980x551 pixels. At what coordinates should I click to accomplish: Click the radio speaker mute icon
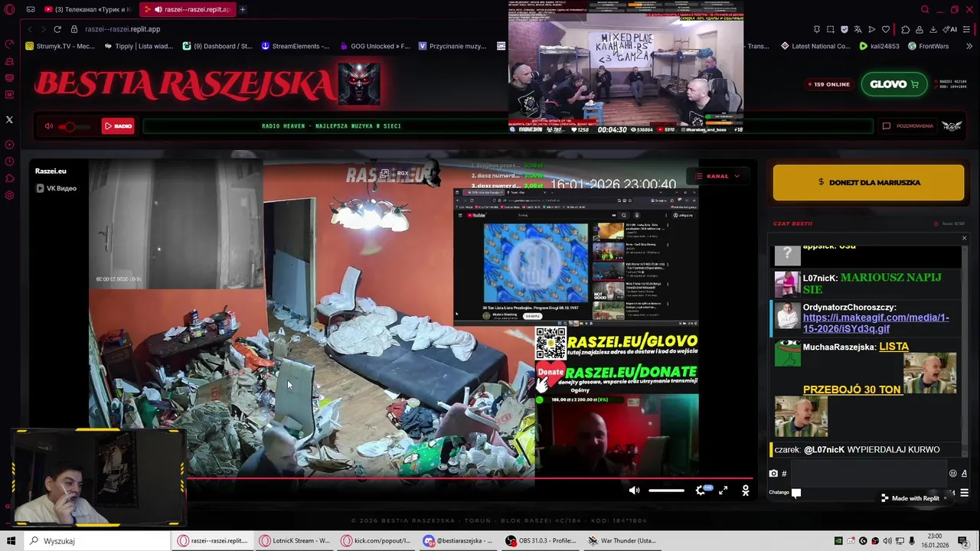pyautogui.click(x=49, y=126)
